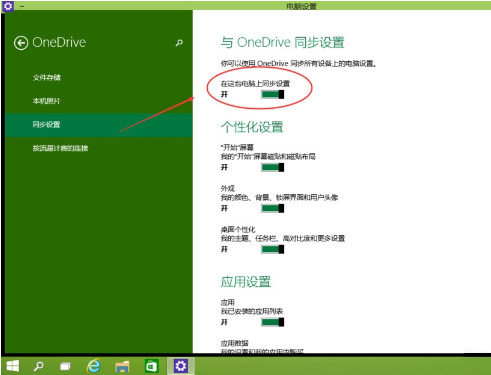Screen dimensions: 491x375
Task: Toggle the 应用 list sync switch
Action: click(273, 322)
